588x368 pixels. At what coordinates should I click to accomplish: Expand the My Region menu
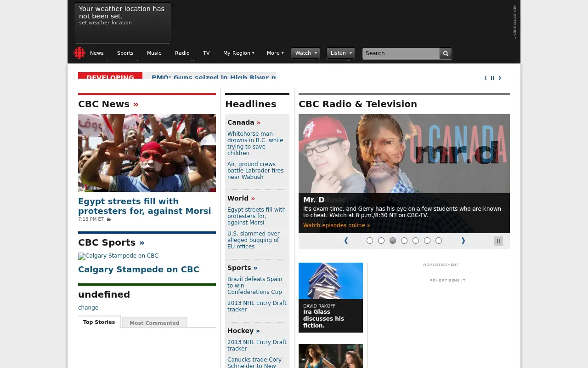pyautogui.click(x=238, y=53)
